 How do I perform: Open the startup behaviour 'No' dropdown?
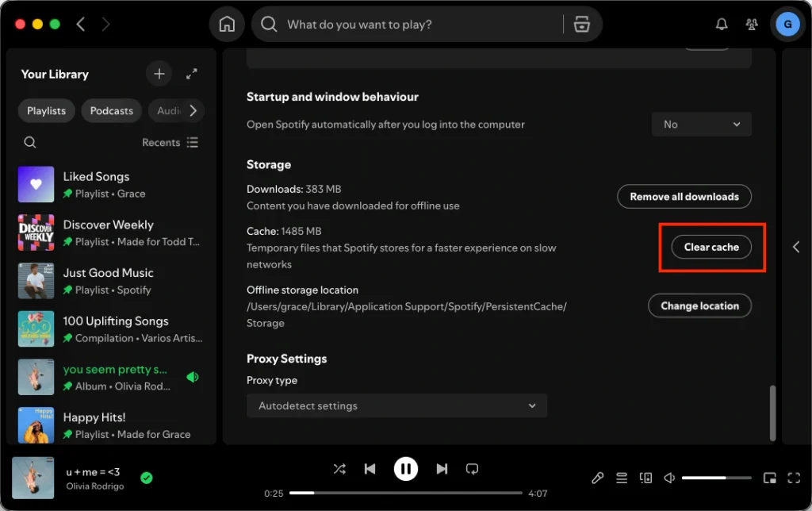[701, 125]
